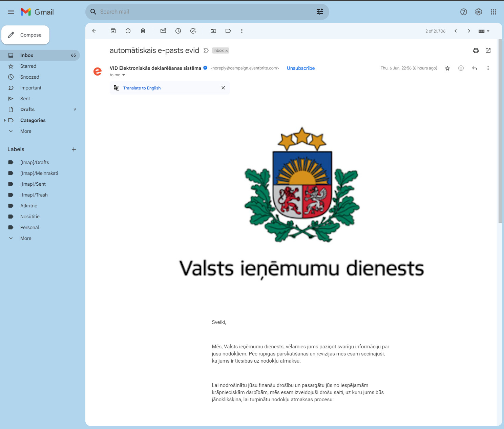Star this message
504x429 pixels.
(447, 68)
